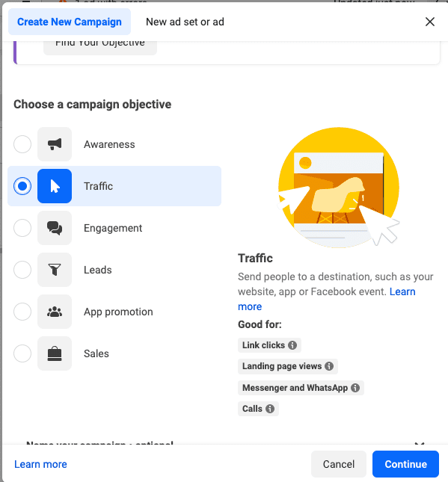Click the Awareness label text
The height and width of the screenshot is (482, 448).
point(109,144)
